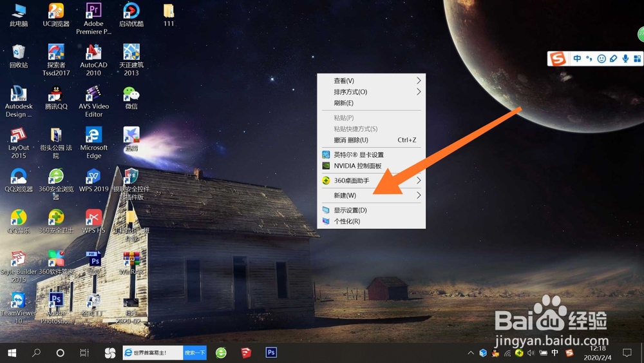Click the 360软件管家 desktop icon
Viewport: 644px width, 363px height.
[56, 264]
